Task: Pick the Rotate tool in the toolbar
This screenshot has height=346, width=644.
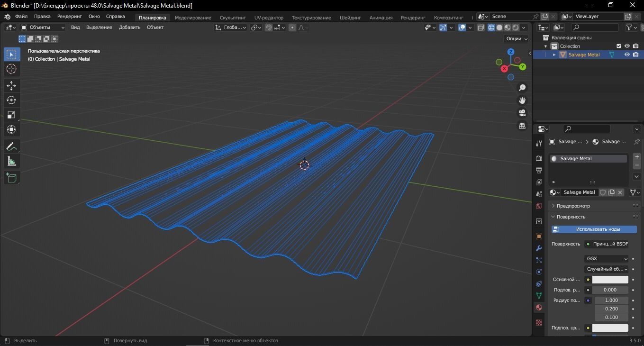Action: click(11, 100)
